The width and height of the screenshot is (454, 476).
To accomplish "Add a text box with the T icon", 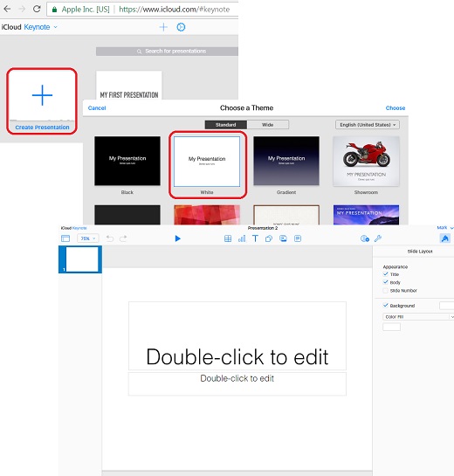I will pyautogui.click(x=255, y=238).
